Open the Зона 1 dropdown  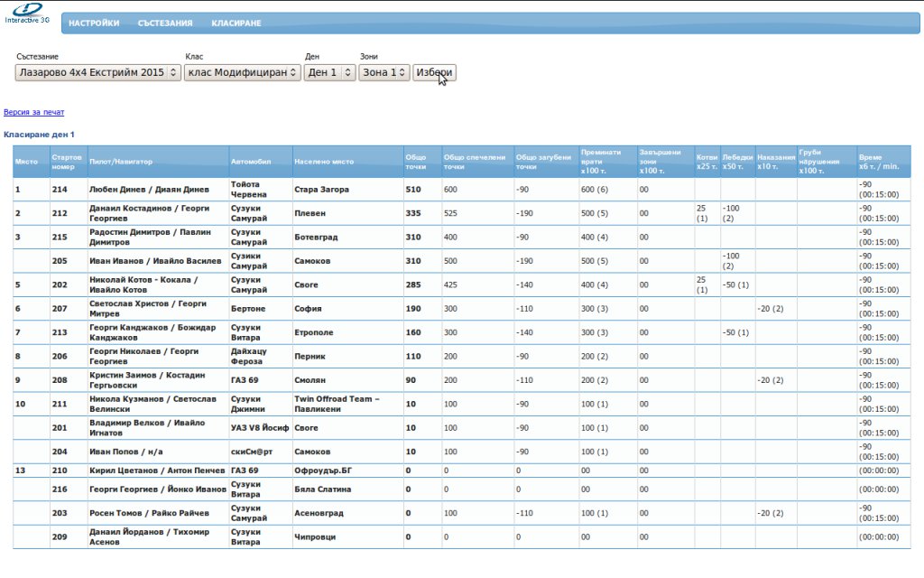tap(383, 72)
